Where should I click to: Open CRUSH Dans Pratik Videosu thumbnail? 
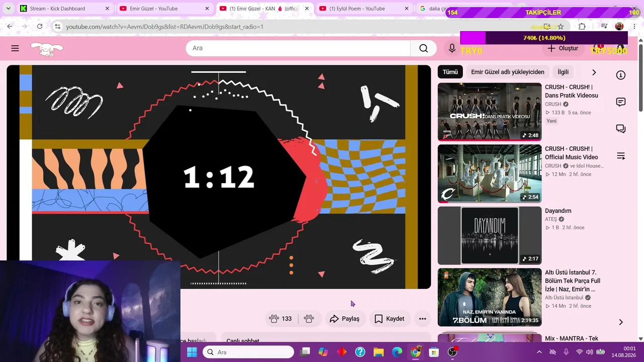pyautogui.click(x=490, y=112)
